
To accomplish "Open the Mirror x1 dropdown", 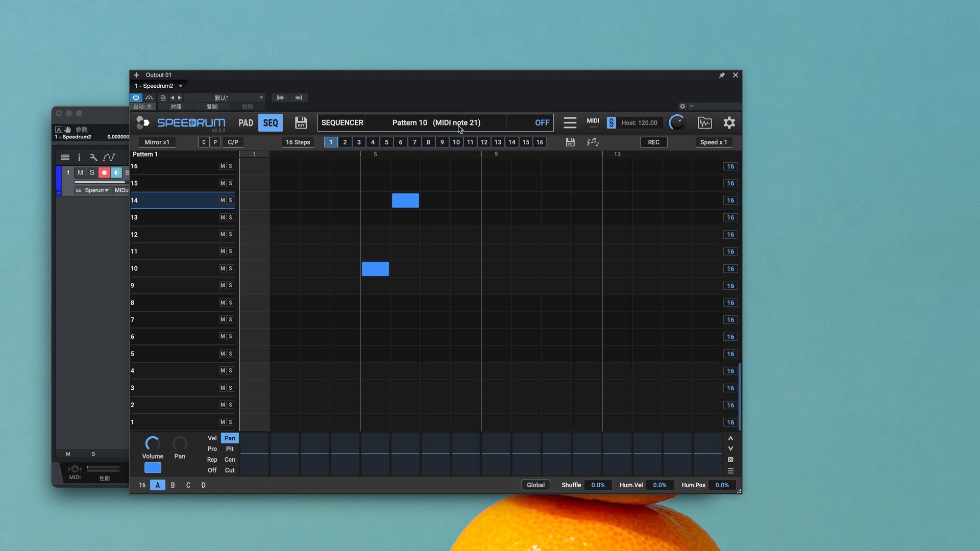I will coord(157,142).
